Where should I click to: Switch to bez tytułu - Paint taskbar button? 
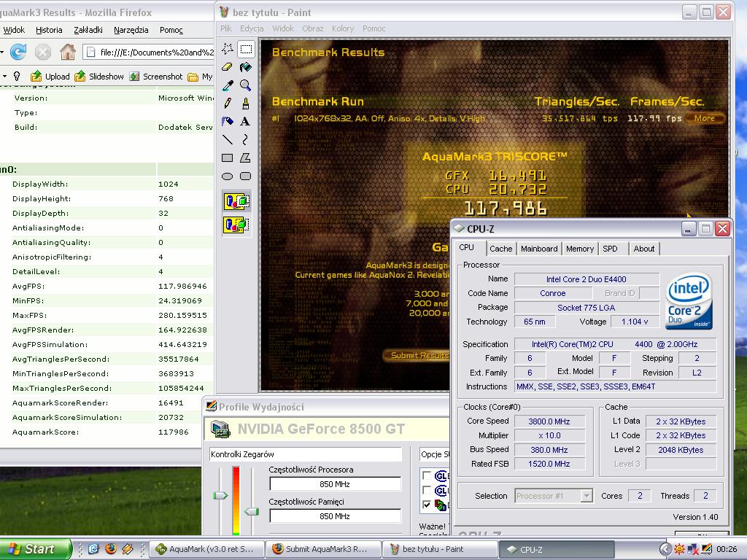click(440, 549)
